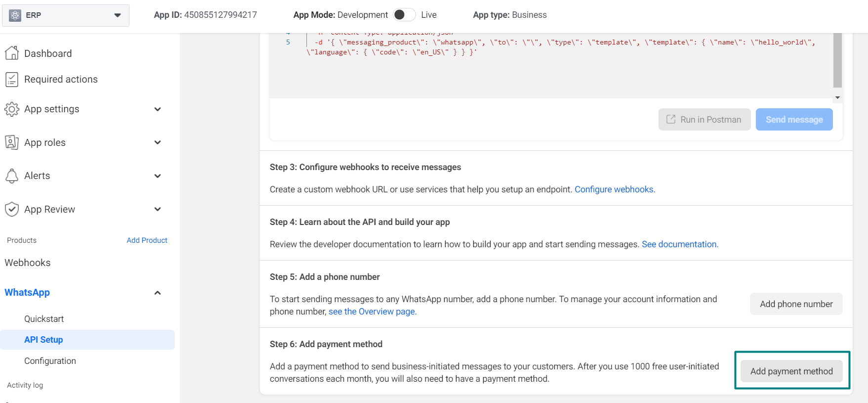Open Dashboard from the sidebar
868x403 pixels.
coord(48,53)
